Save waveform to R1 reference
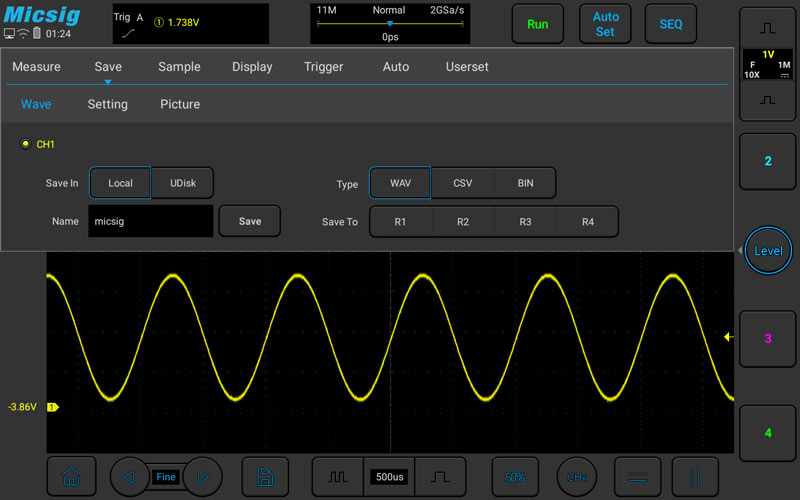The image size is (800, 500). click(401, 221)
